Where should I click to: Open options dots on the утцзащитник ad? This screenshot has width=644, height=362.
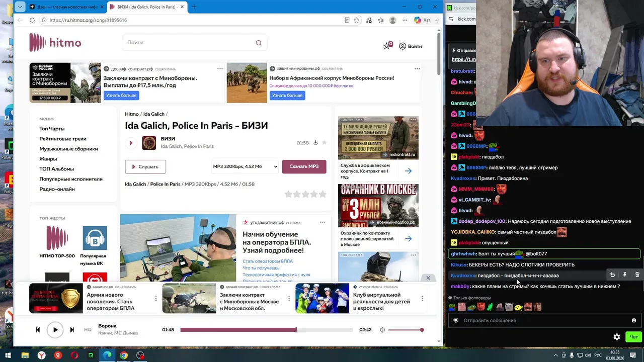[323, 222]
